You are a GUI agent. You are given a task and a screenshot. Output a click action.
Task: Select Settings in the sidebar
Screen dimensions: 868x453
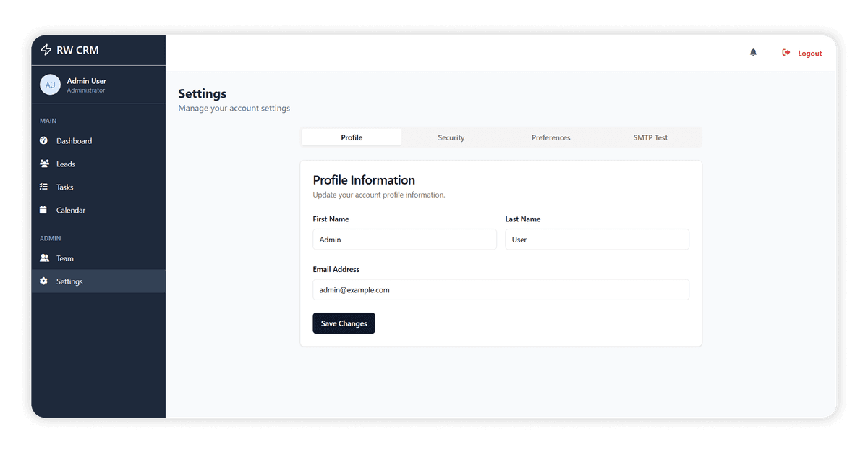coord(98,281)
